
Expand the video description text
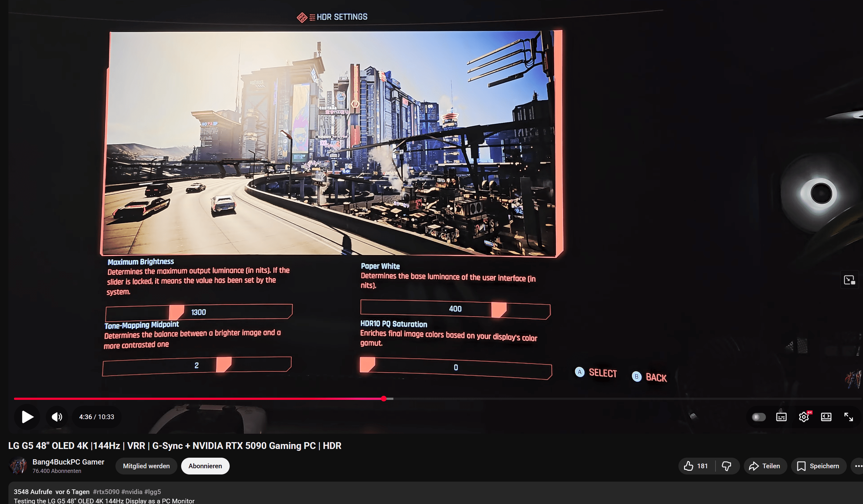[103, 501]
